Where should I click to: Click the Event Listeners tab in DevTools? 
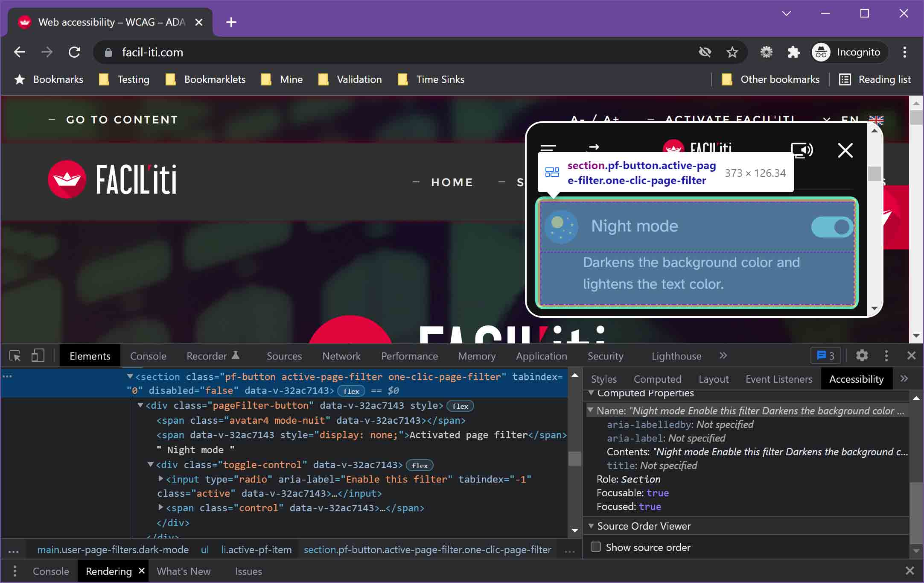point(780,379)
